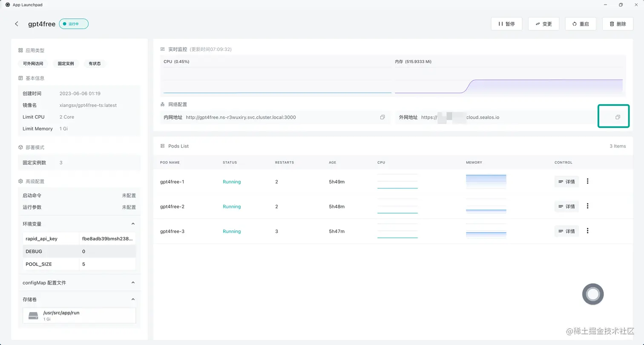The image size is (644, 345).
Task: Click the POOL_SIZE environment variable row
Action: click(x=79, y=264)
